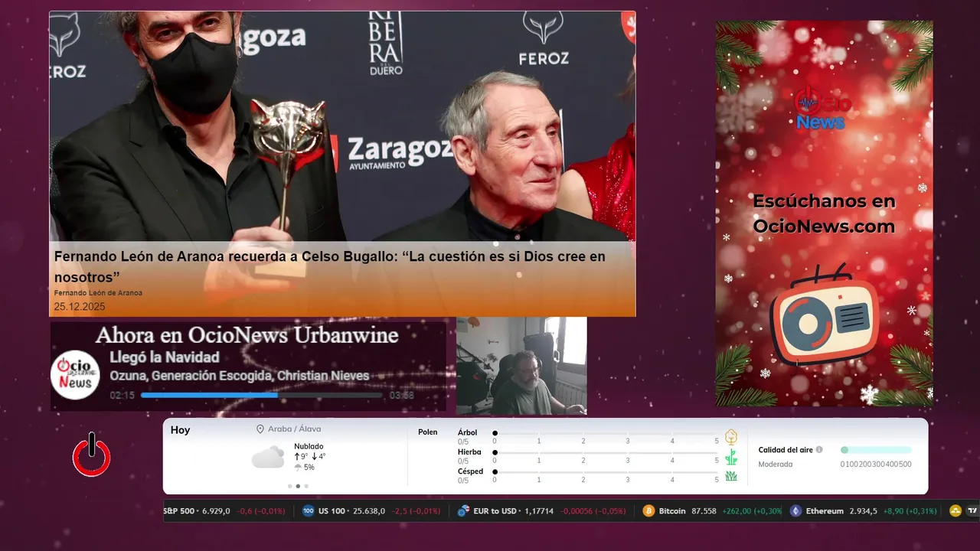Image resolution: width=980 pixels, height=551 pixels.
Task: Click the radio illustration in the banner
Action: (824, 315)
